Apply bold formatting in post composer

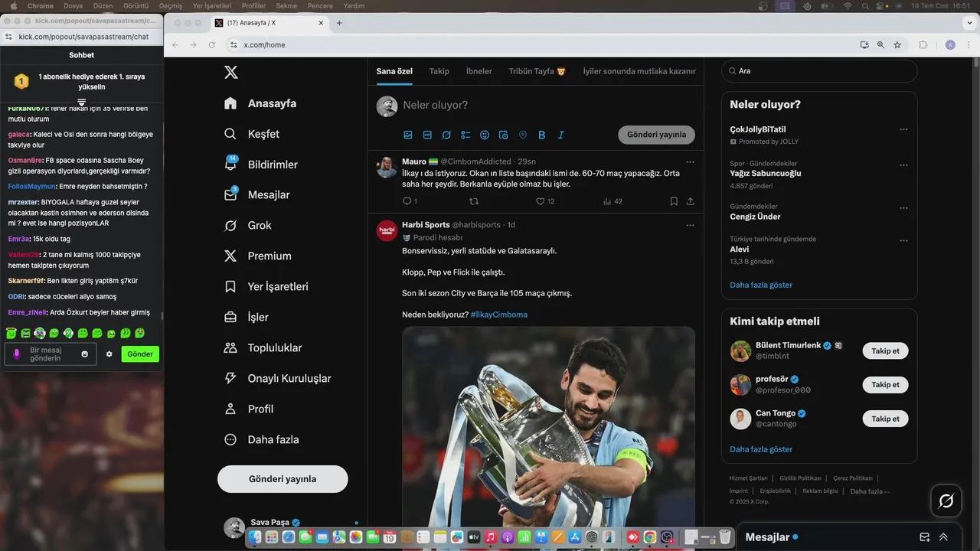pos(542,135)
